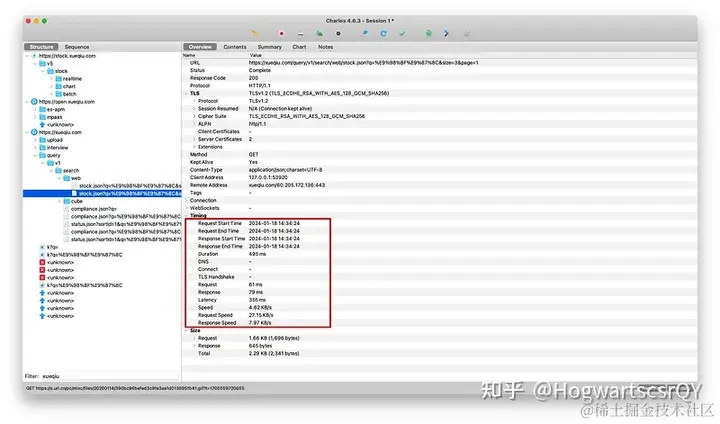Collapse the query folder node
This screenshot has width=720, height=424.
click(35, 155)
